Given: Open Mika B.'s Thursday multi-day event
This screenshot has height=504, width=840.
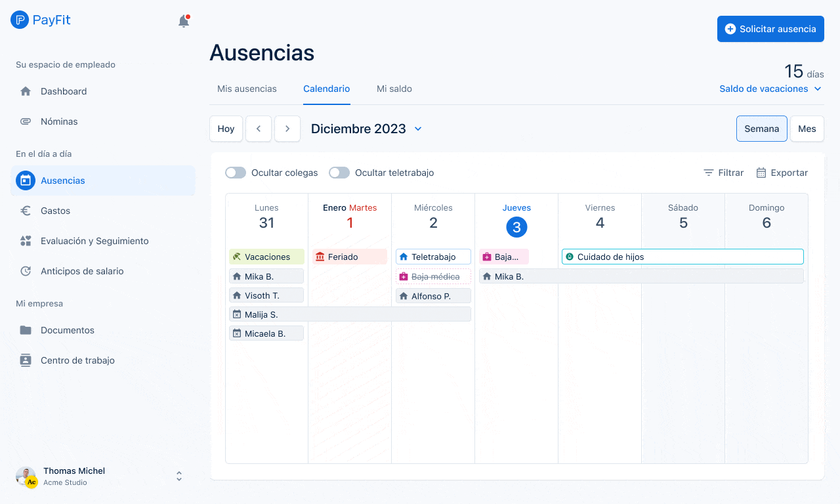Looking at the screenshot, I should 641,276.
